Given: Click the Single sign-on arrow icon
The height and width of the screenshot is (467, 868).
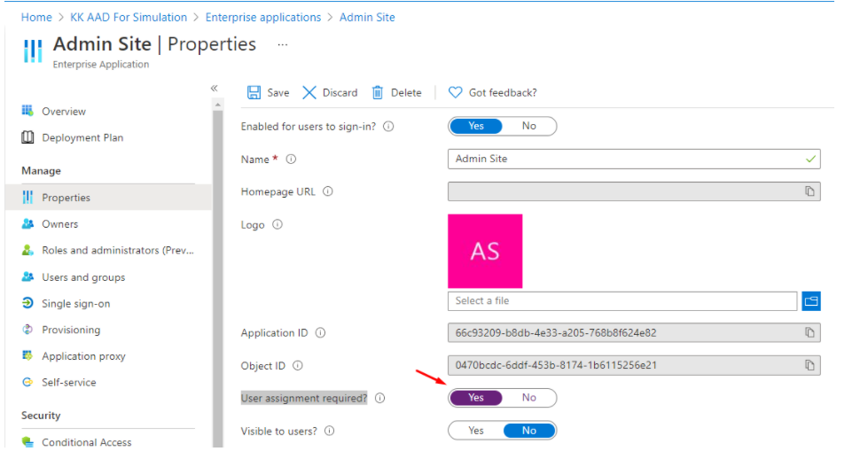Looking at the screenshot, I should 27,303.
